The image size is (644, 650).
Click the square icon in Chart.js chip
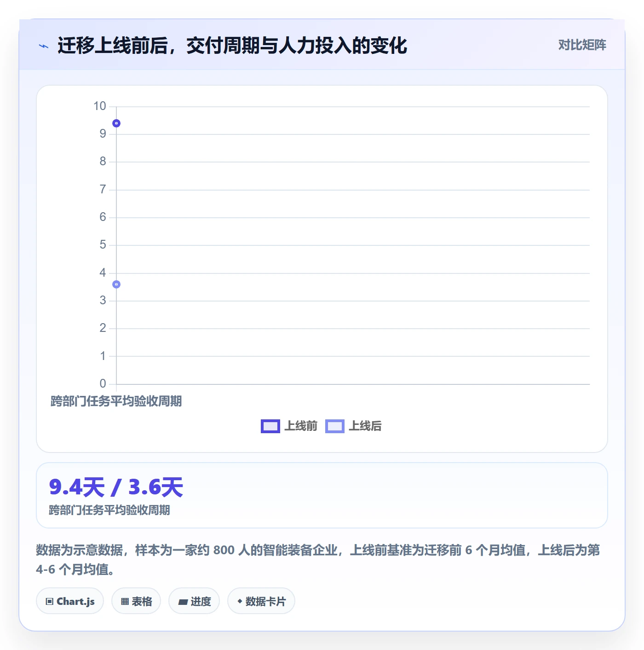click(50, 601)
